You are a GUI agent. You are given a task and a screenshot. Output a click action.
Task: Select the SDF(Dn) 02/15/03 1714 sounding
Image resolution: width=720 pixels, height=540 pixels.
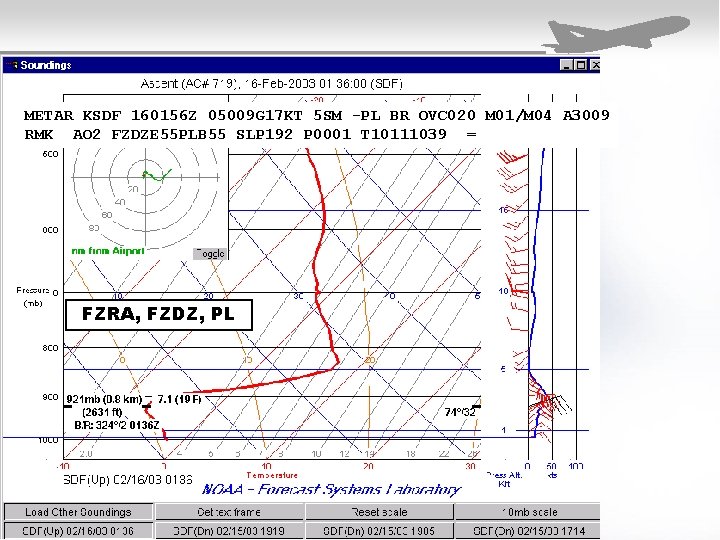528,531
